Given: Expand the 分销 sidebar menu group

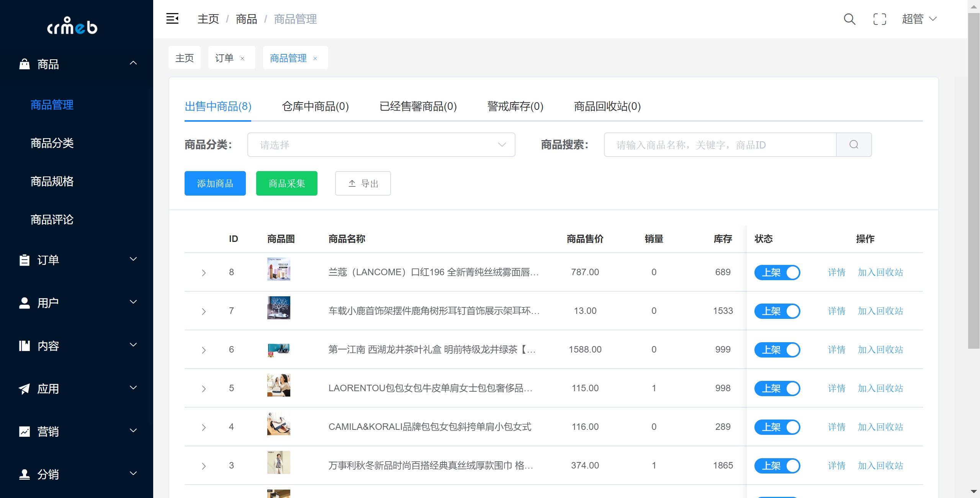Looking at the screenshot, I should point(77,474).
